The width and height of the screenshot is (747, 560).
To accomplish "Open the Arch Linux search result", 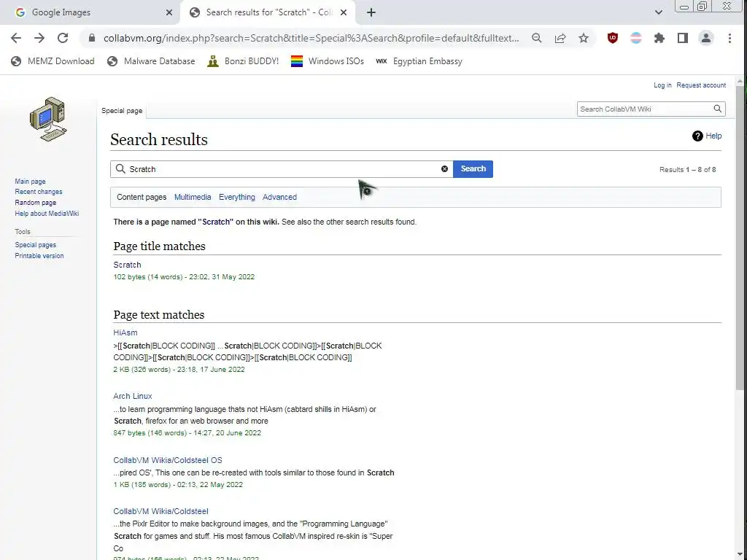I will click(133, 396).
